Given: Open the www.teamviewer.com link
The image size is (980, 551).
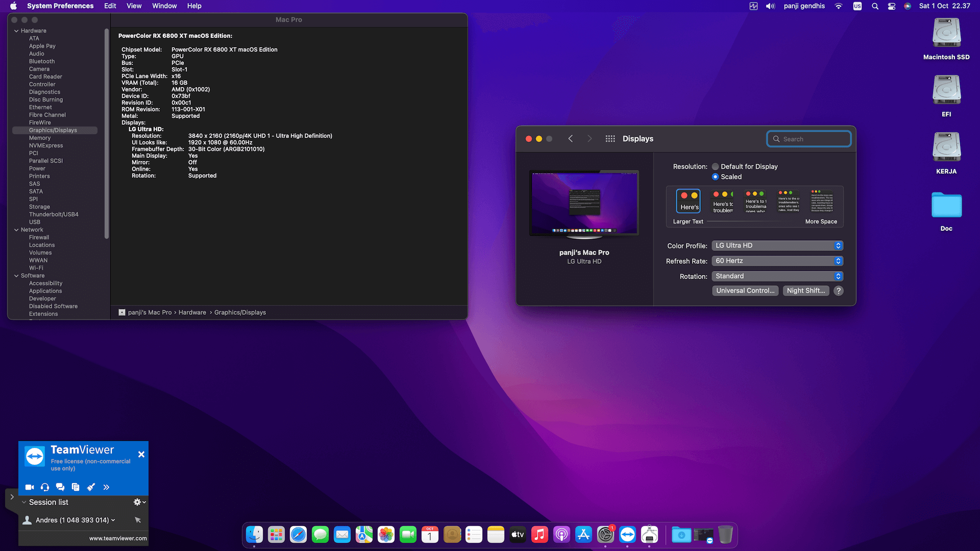Looking at the screenshot, I should click(x=118, y=538).
